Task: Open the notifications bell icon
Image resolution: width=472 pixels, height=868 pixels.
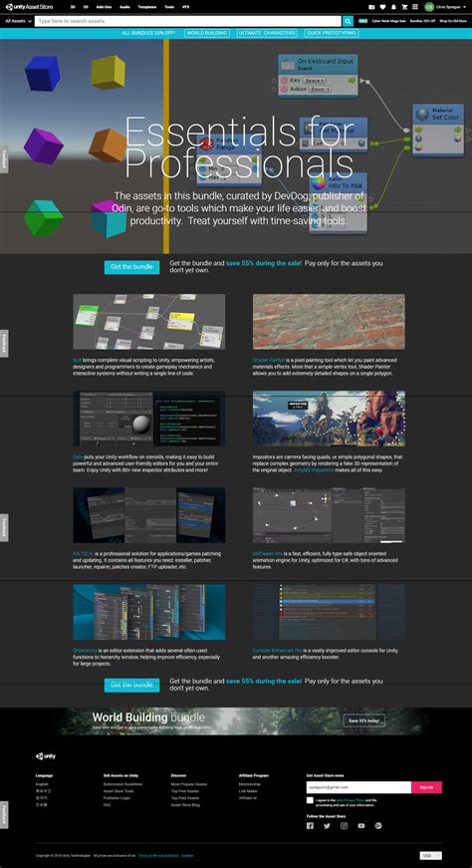Action: (393, 7)
